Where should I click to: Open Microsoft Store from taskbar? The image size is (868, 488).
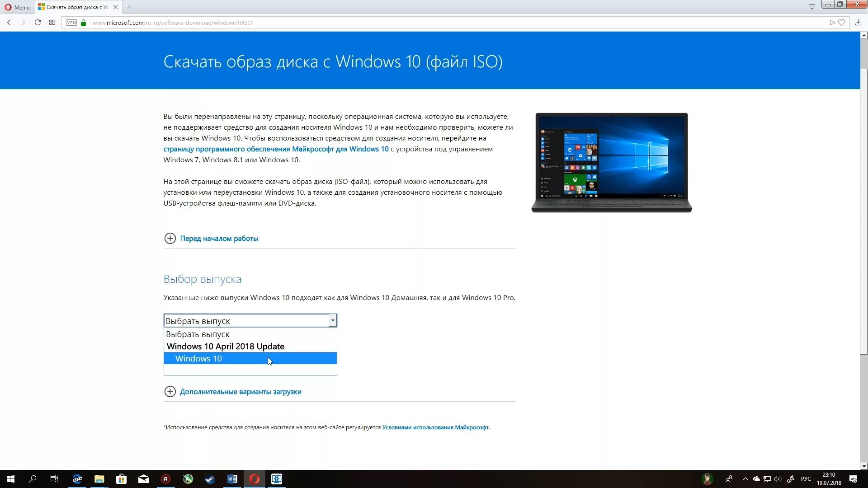(121, 479)
